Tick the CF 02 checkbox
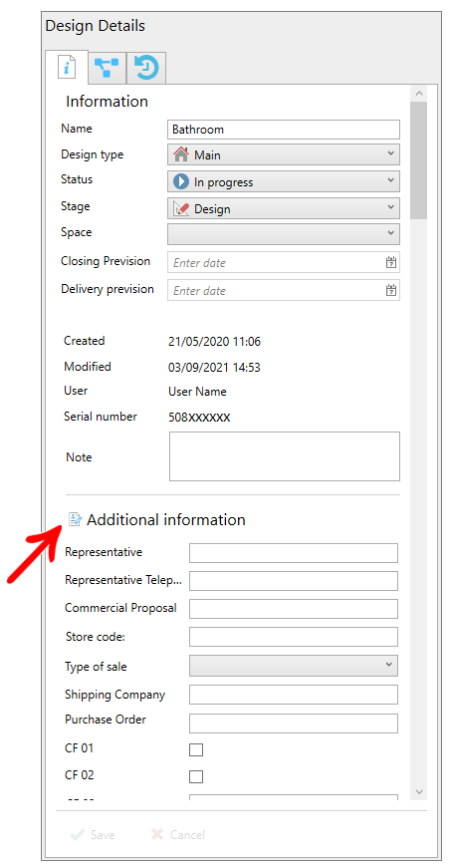The height and width of the screenshot is (868, 449). [196, 776]
